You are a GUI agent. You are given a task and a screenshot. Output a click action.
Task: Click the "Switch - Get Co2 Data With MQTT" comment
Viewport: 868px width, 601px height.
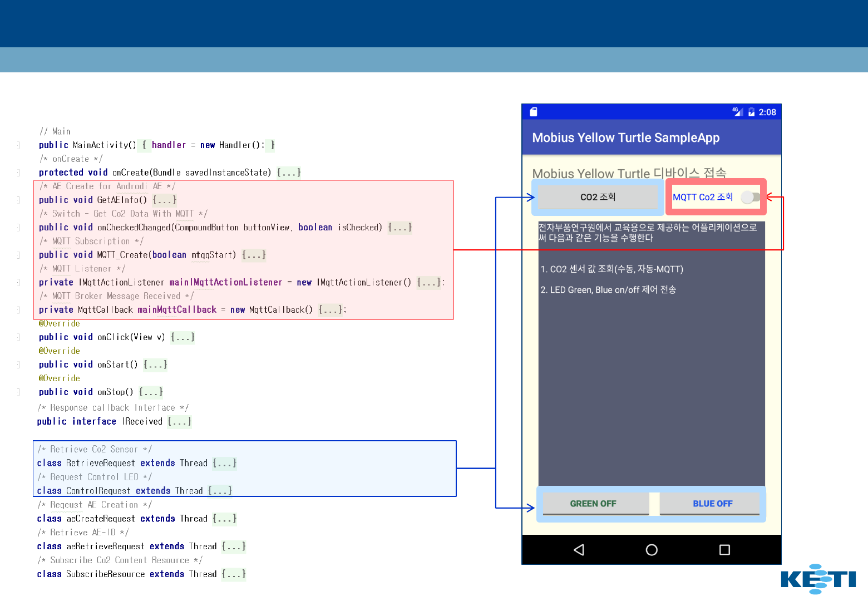tap(124, 214)
